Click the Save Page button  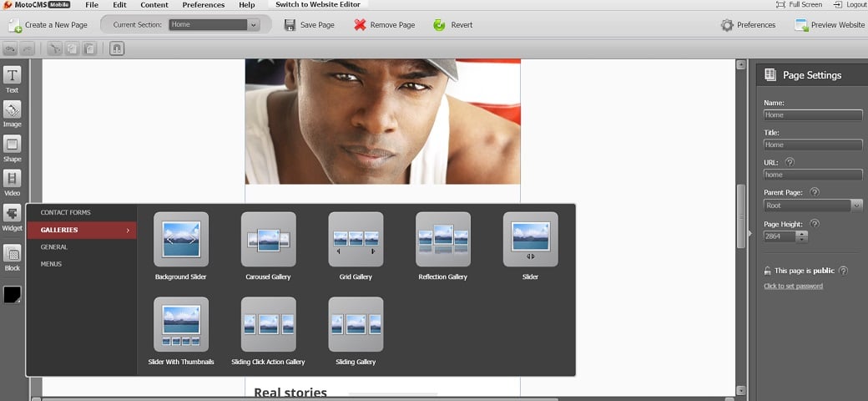[x=309, y=25]
